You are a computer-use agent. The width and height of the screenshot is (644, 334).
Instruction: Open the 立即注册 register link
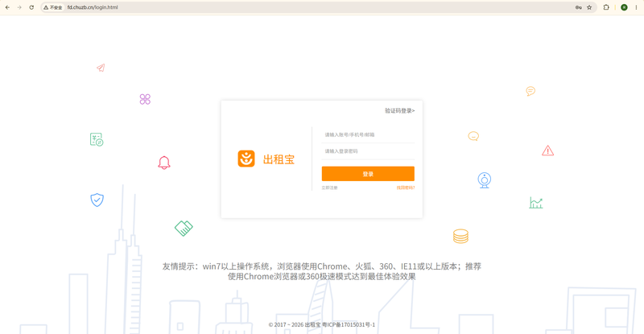(329, 188)
